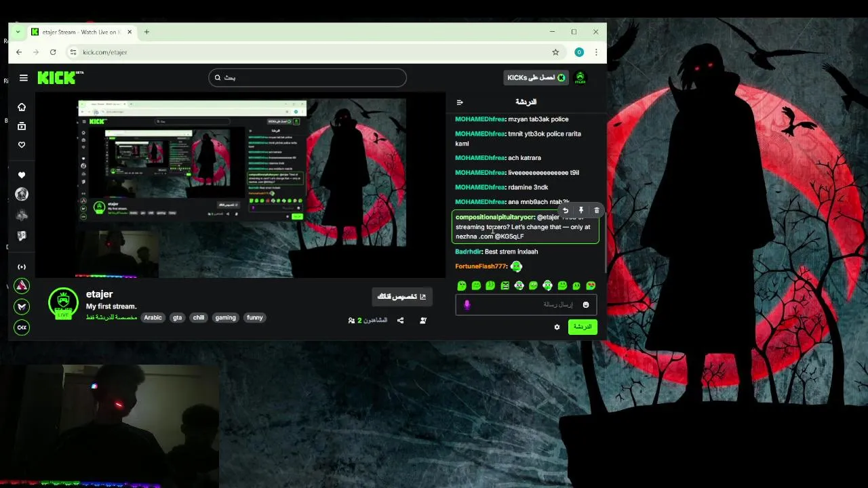868x488 pixels.
Task: Select the heart-eyes quick emote
Action: point(591,286)
